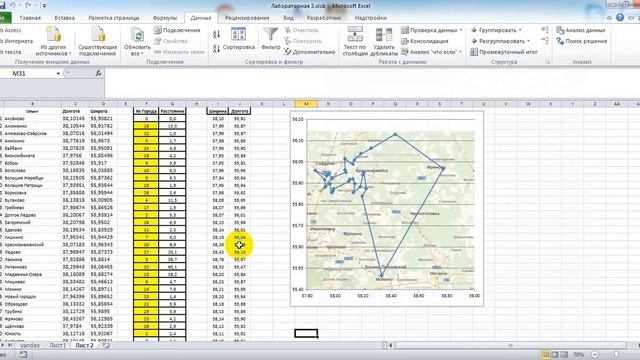Open Анализ "что если" dropdown

(x=432, y=52)
